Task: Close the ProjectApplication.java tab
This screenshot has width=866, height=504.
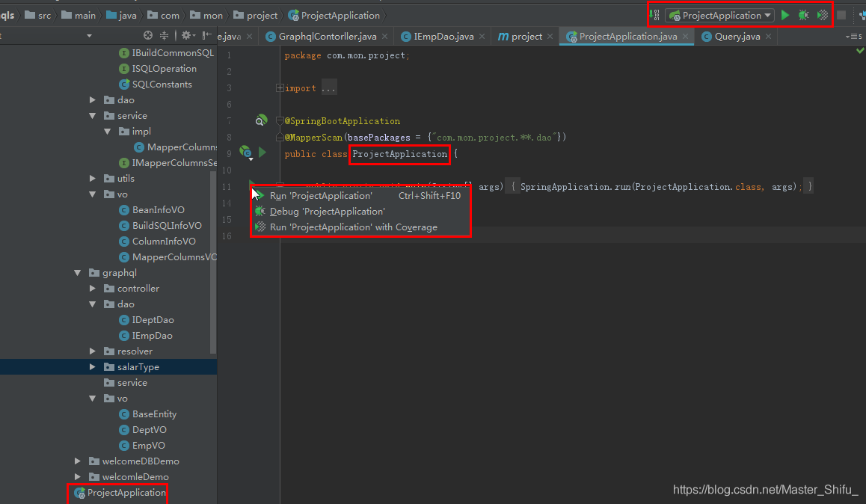Action: (686, 37)
